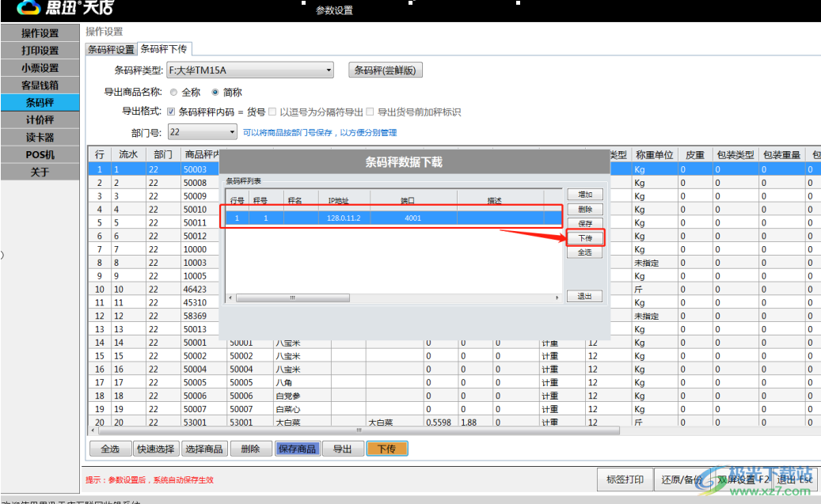The image size is (821, 504).
Task: Toggle 条码秤秤内码 = 货号 checkbox
Action: click(171, 112)
